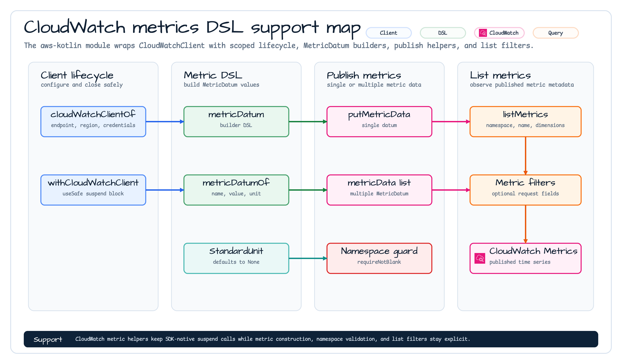Select the Query legend pill
622x364 pixels.
556,33
